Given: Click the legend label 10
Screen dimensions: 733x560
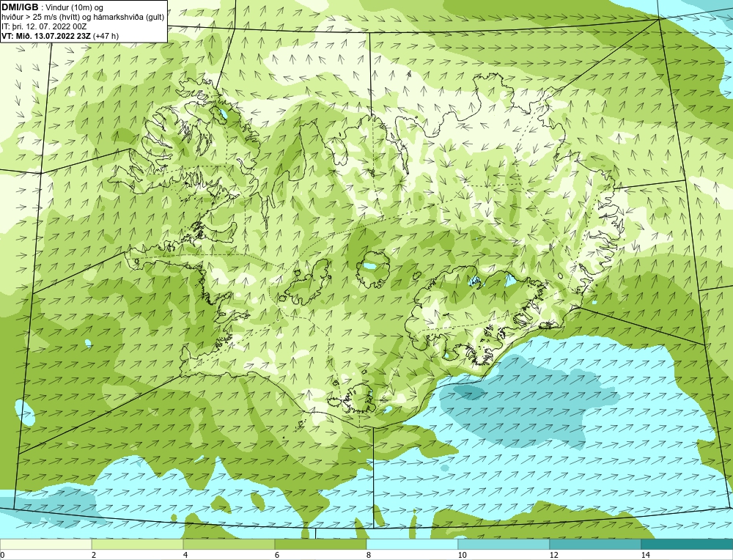Looking at the screenshot, I should tap(462, 555).
